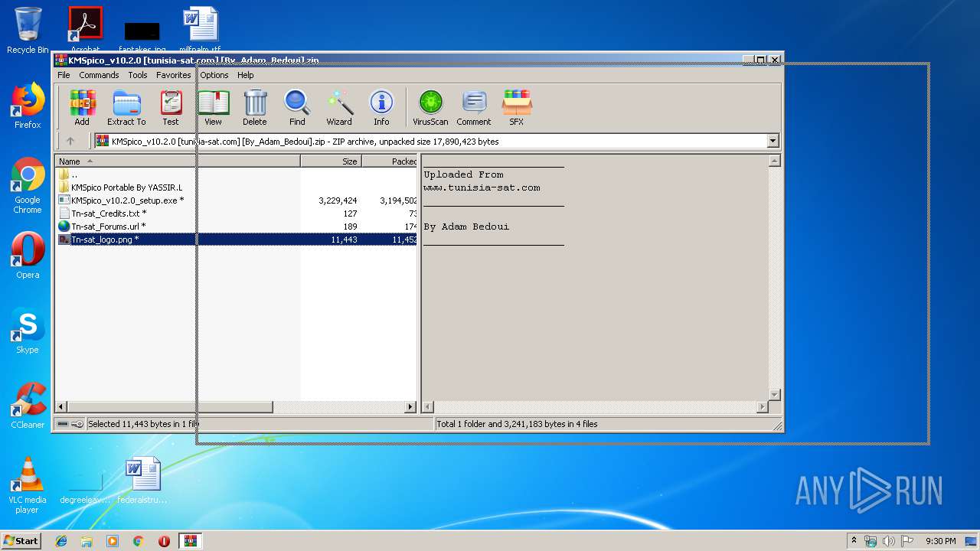Open the Favorites menu
The image size is (980, 551).
point(174,75)
